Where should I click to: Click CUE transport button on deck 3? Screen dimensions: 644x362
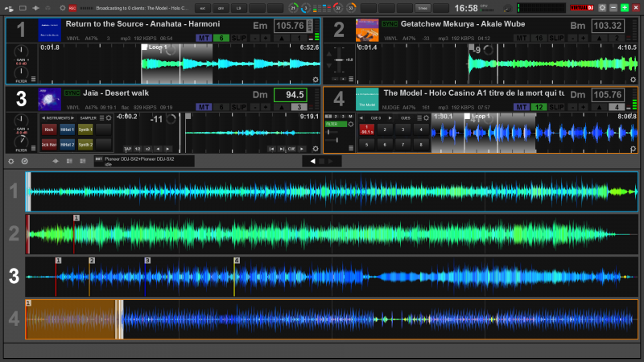[291, 149]
